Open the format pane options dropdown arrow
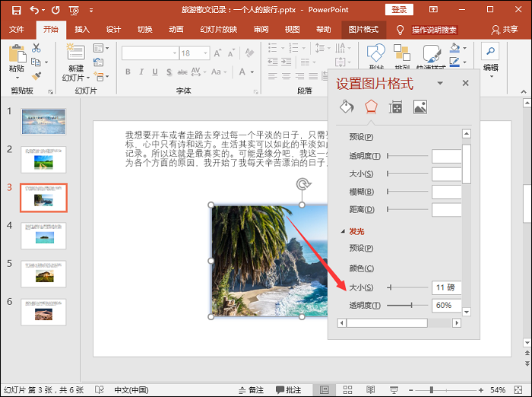Screen dimensions: 532x397 point(440,84)
